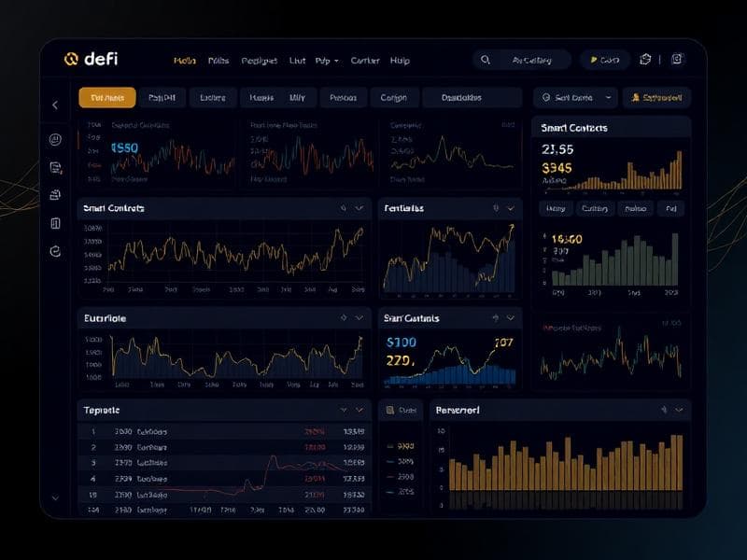Open the grid app icon in top-right corner
Image resolution: width=747 pixels, height=560 pixels.
point(678,59)
